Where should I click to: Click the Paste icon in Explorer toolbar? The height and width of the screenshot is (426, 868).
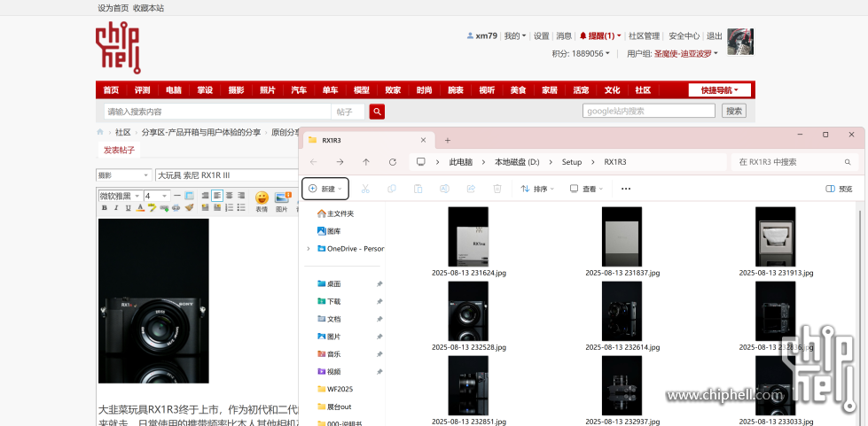418,189
